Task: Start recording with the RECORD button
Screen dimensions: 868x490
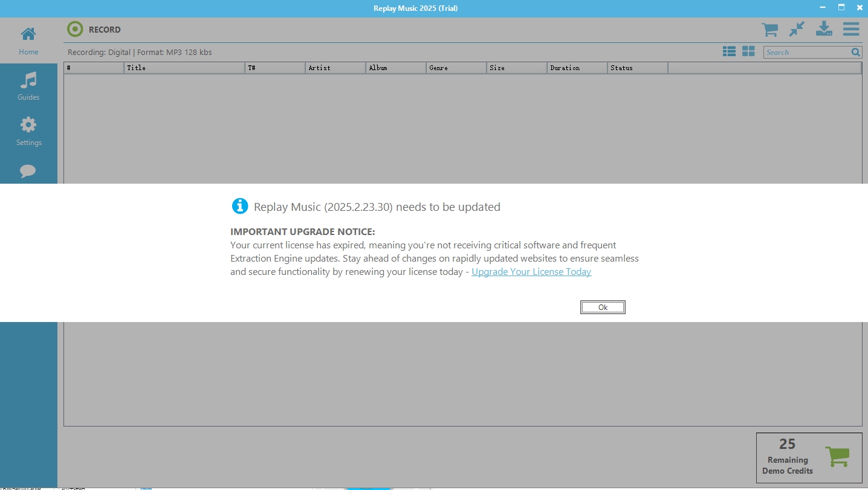Action: pos(94,29)
